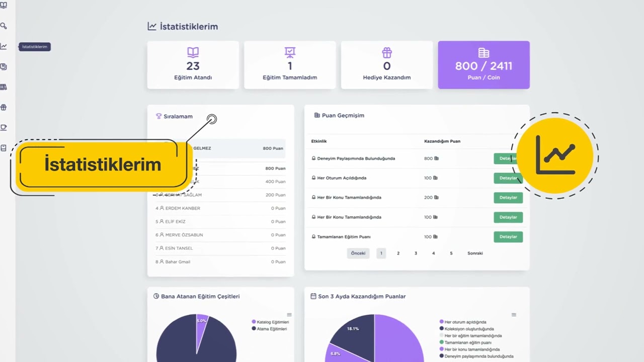Select ranking row 5 ELİF EKİZ
Viewport: 644px width, 362px height.
pos(220,222)
